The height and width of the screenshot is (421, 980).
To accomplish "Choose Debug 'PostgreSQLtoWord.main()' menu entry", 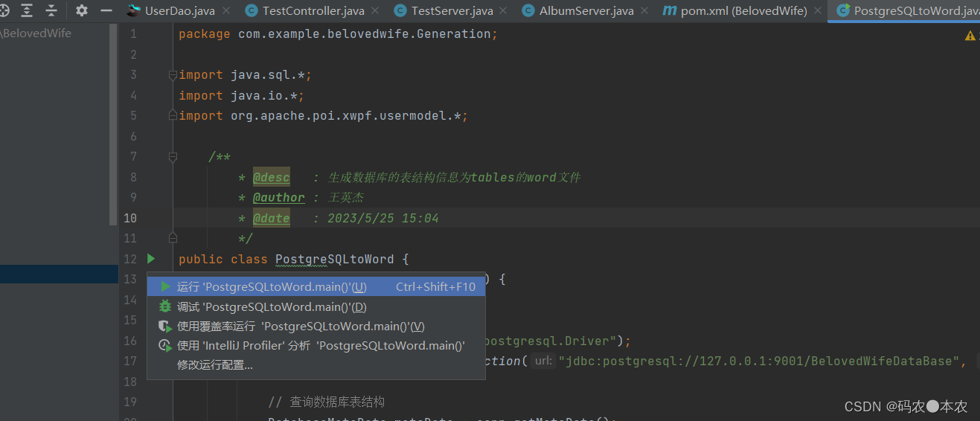I will point(316,306).
